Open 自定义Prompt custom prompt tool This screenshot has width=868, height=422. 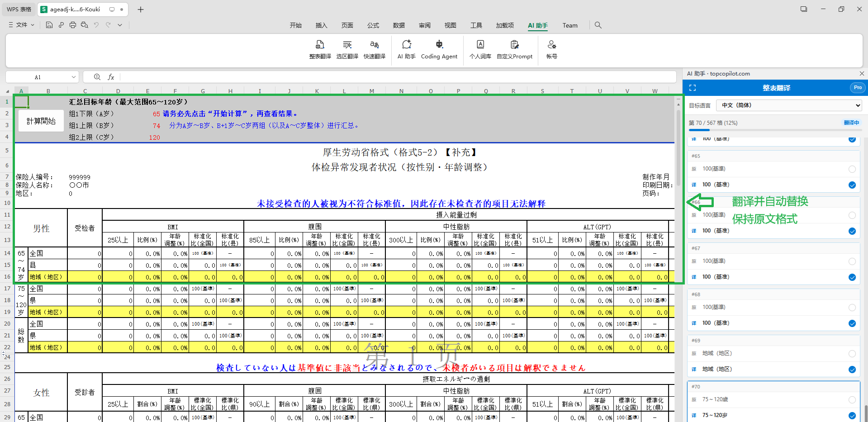pos(515,50)
